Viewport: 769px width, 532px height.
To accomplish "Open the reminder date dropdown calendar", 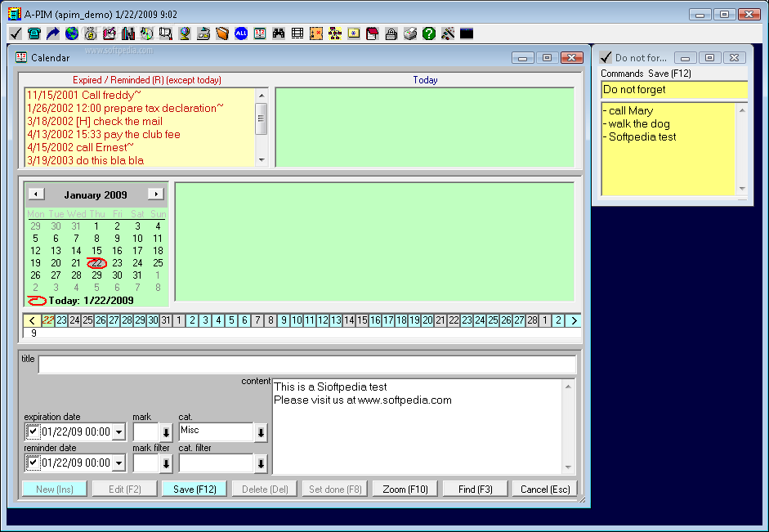I will coord(119,463).
